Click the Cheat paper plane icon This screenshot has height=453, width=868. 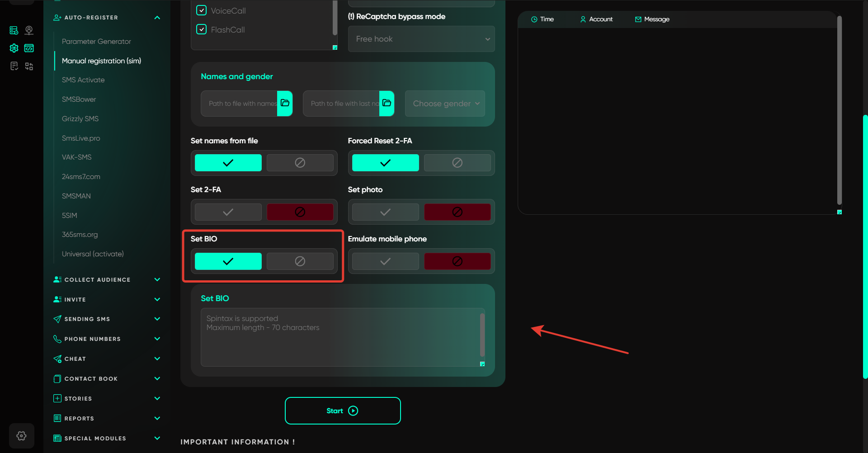click(57, 359)
